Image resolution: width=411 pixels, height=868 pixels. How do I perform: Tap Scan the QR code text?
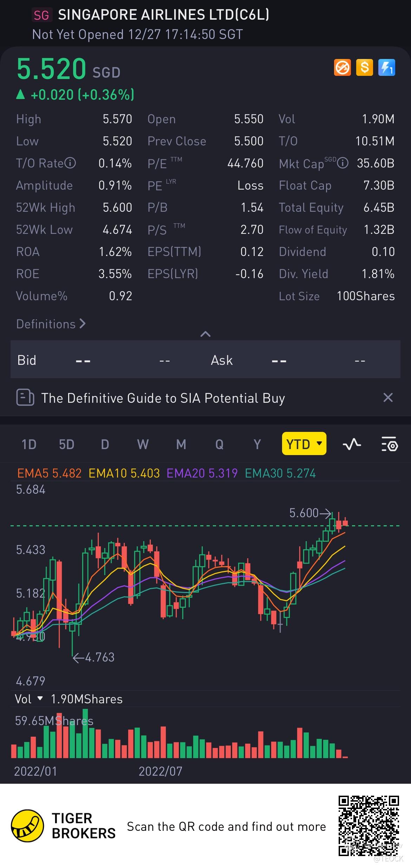pos(227,827)
